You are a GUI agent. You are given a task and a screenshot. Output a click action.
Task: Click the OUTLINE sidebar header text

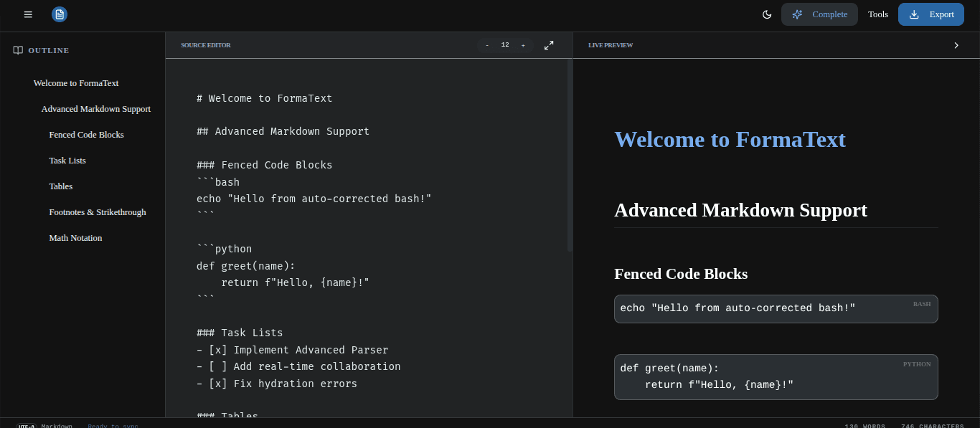point(49,50)
